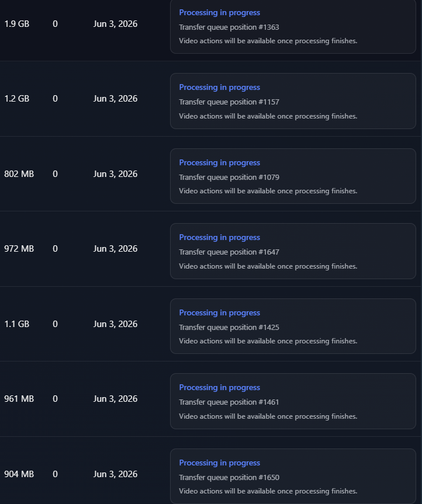Click the video actions notice in #1461 card

[268, 416]
